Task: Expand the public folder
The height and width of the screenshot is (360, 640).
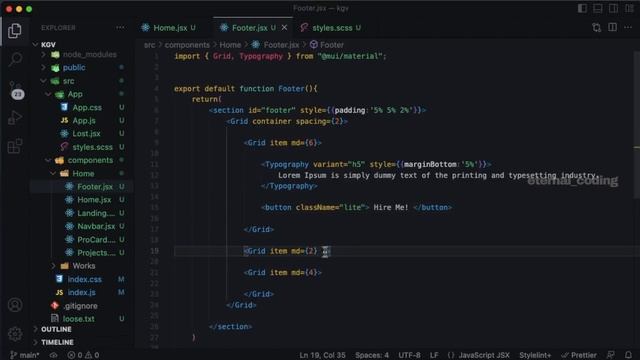Action: tap(43, 67)
